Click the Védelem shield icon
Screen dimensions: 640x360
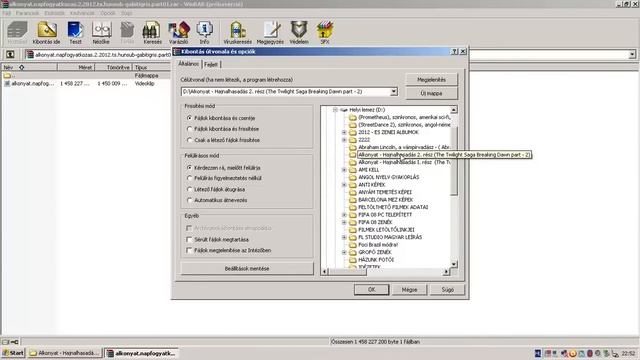click(299, 33)
